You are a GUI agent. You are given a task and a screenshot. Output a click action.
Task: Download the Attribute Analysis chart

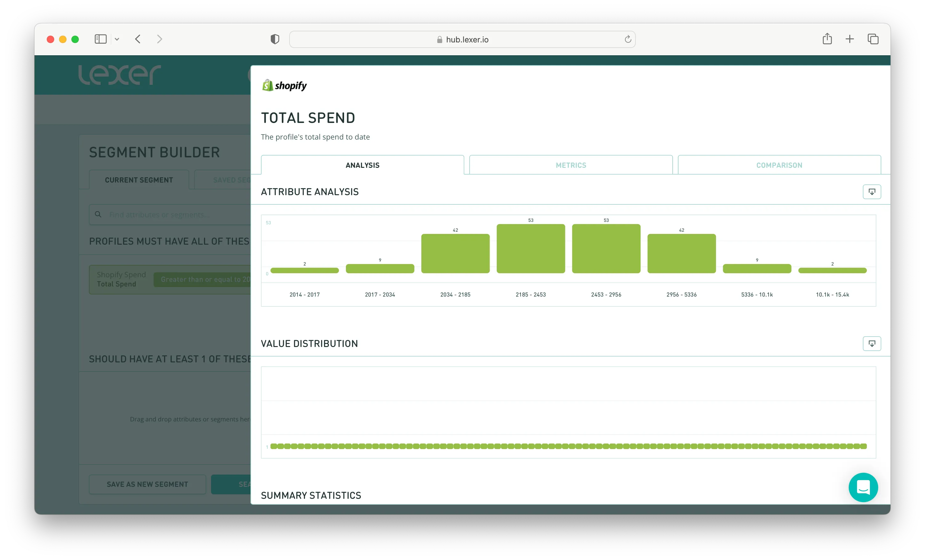tap(871, 192)
